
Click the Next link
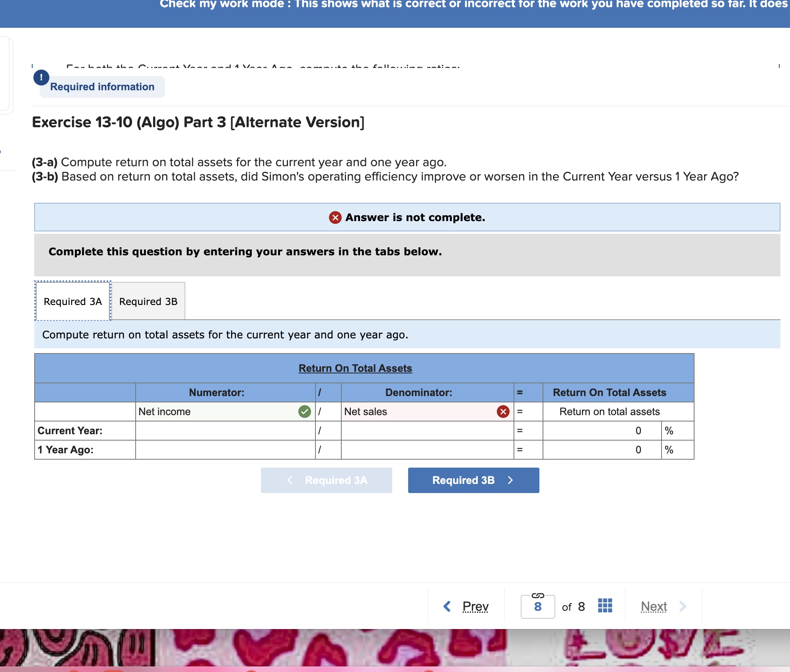click(654, 606)
